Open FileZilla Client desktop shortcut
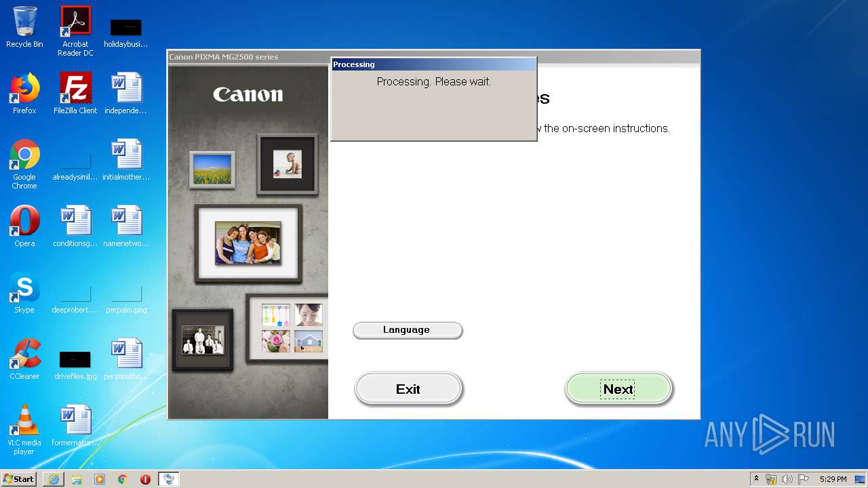 pyautogui.click(x=75, y=94)
